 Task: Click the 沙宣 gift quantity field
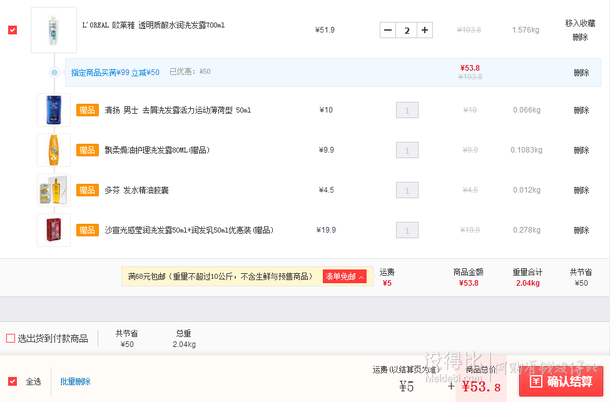pyautogui.click(x=407, y=230)
